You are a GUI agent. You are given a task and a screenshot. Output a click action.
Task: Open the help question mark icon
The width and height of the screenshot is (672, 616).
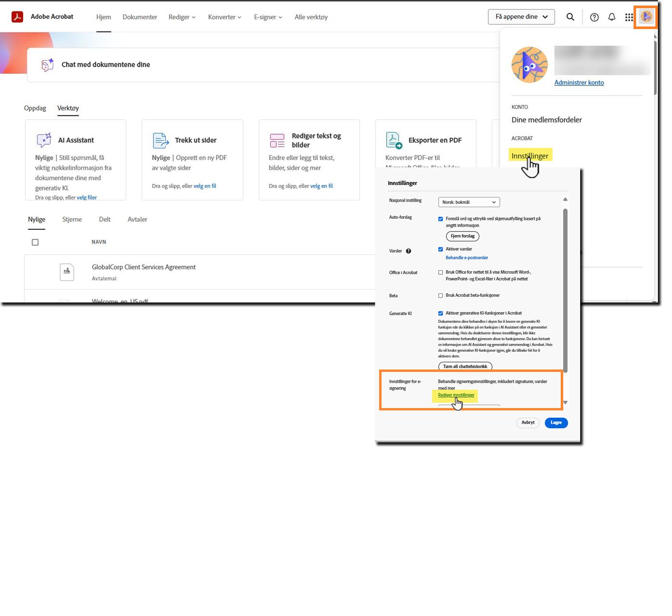pyautogui.click(x=594, y=17)
